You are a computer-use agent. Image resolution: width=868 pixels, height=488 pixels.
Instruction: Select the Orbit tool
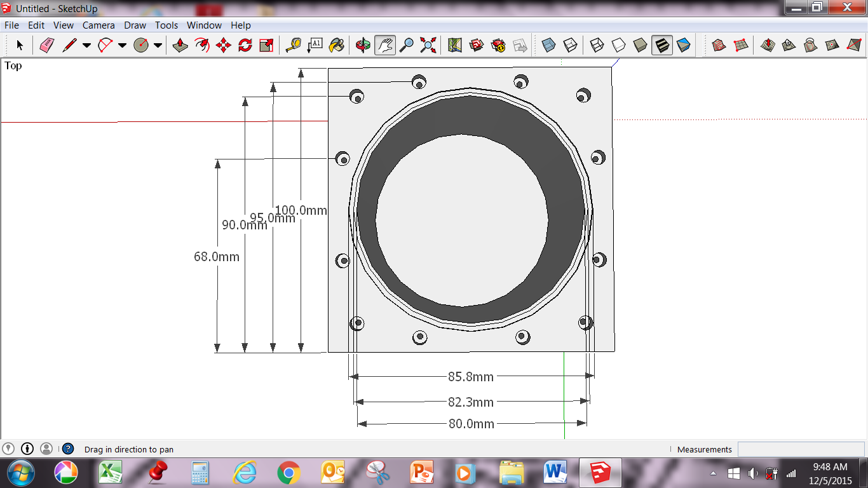pos(363,45)
